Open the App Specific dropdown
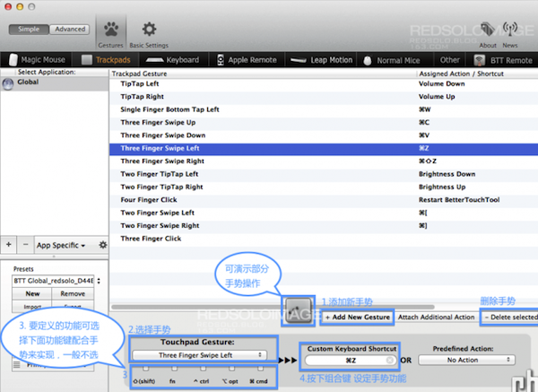538x392 pixels. click(x=61, y=245)
